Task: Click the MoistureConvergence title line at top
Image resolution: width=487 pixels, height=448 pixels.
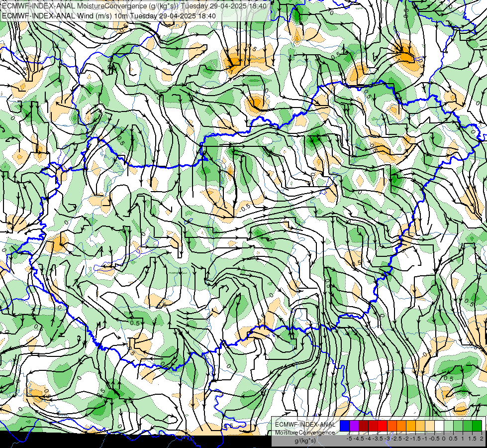Action: tap(134, 6)
